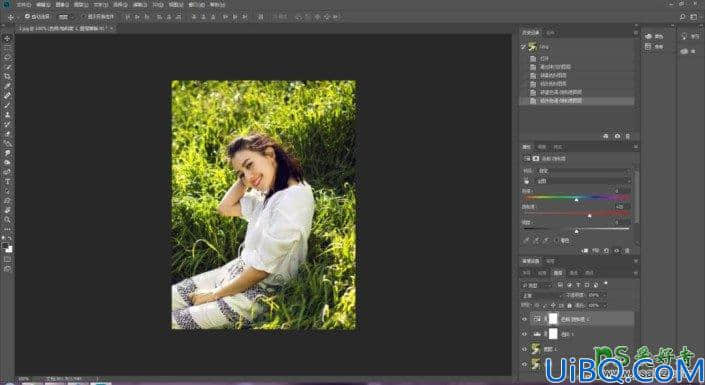Hide Layer 1 using its eye icon

[x=524, y=349]
